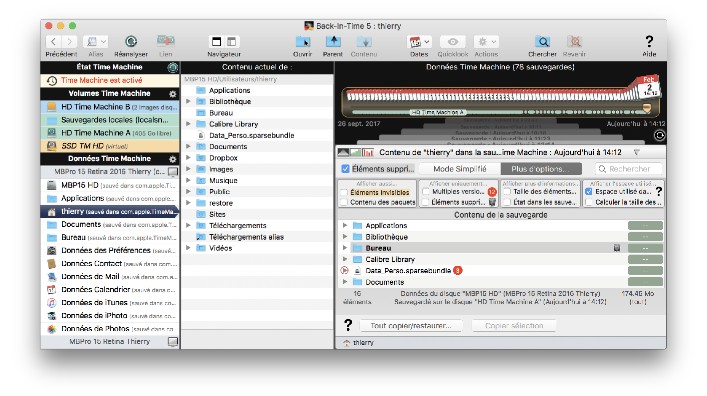
Task: Expand Bibliothèque folder in current content
Action: coord(188,101)
